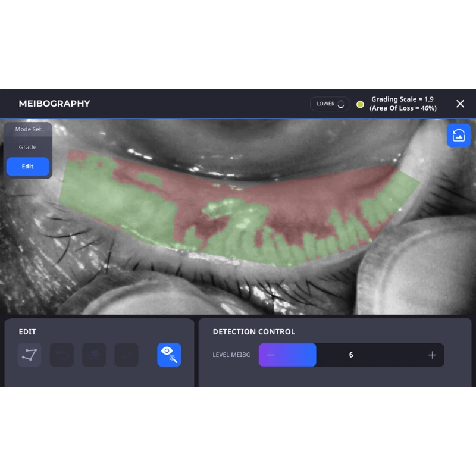Select the MEIBOGRAPHY title header
Screen dimensions: 476x476
tap(54, 104)
